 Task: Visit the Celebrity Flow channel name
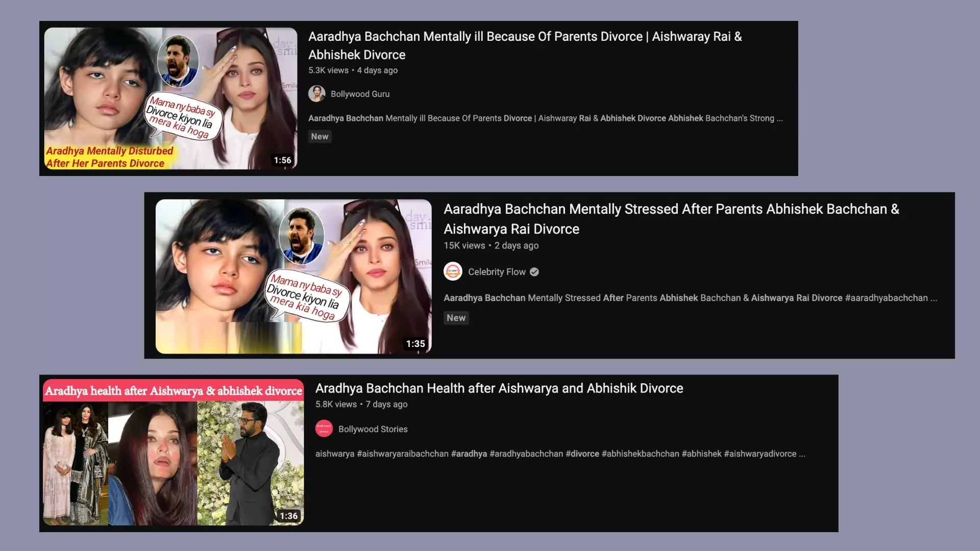point(497,272)
